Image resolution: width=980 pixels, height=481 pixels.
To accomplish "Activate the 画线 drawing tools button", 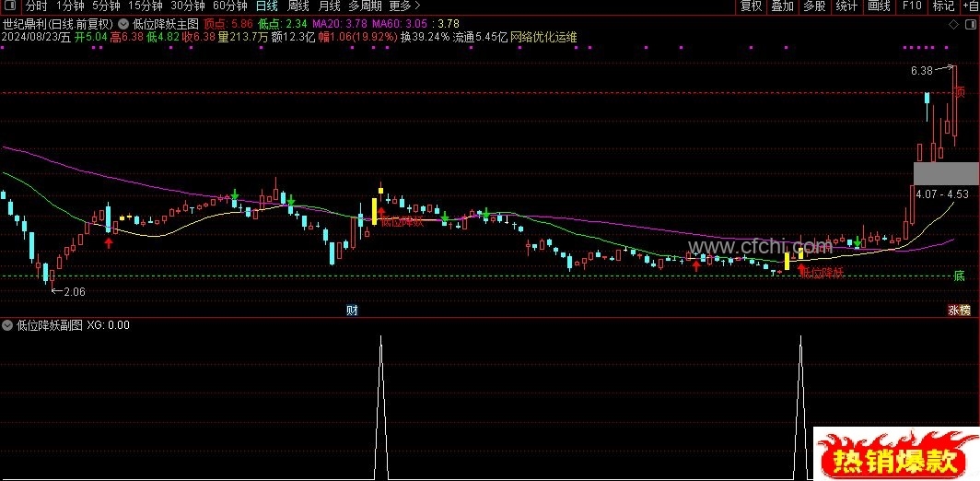I will point(879,6).
